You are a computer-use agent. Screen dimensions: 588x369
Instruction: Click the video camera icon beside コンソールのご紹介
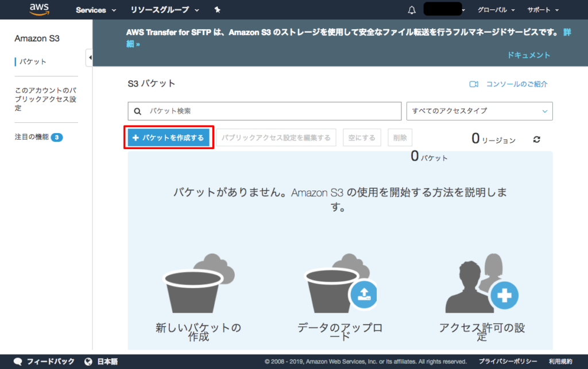point(474,84)
